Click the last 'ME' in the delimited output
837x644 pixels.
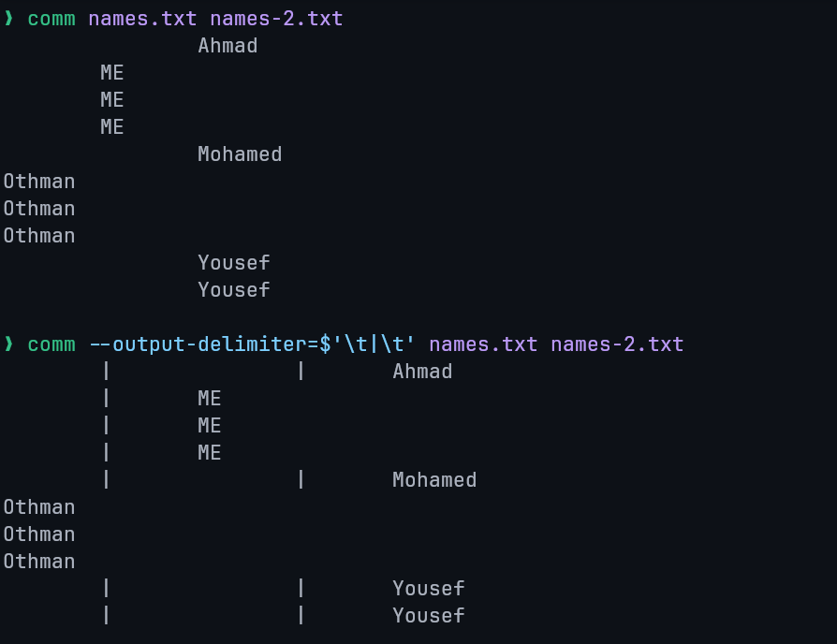coord(210,453)
